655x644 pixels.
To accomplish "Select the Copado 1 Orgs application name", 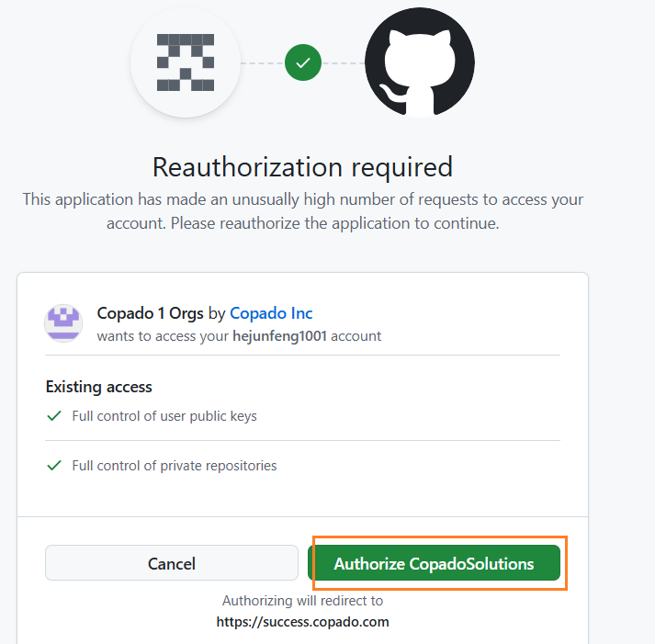I will (x=151, y=313).
